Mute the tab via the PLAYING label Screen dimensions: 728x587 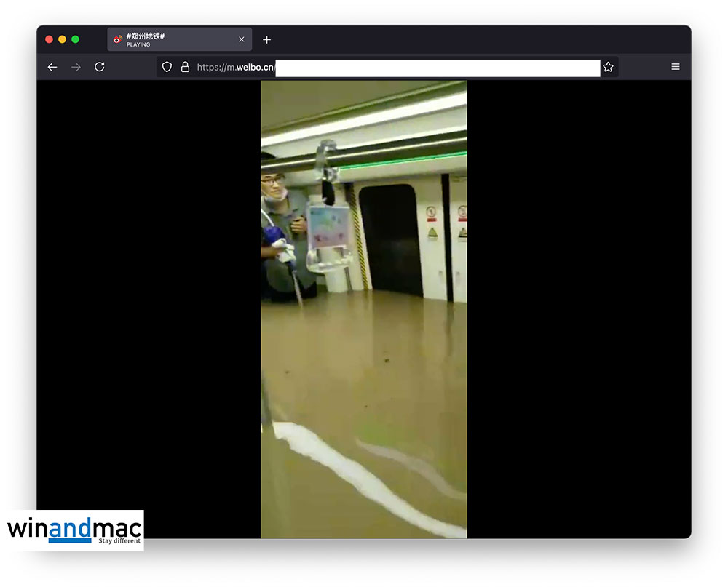138,45
